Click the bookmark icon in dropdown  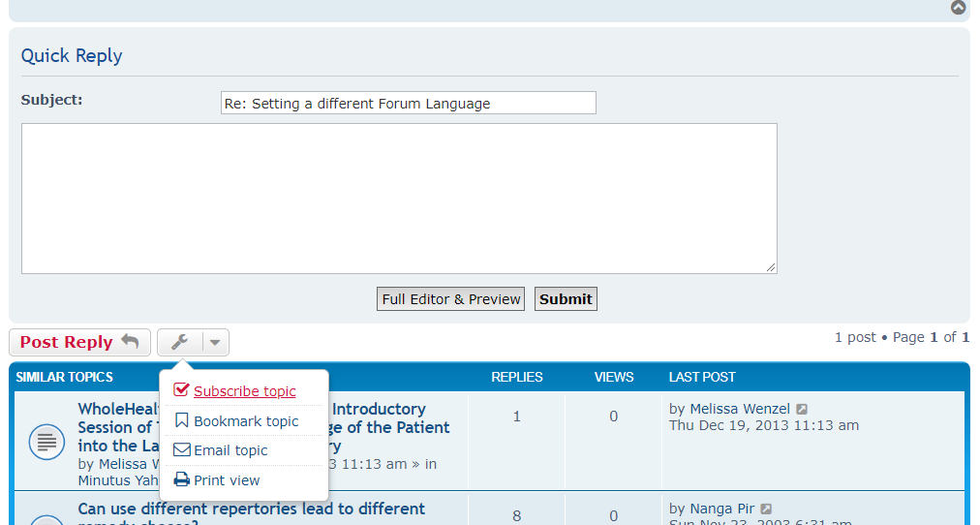[x=182, y=420]
